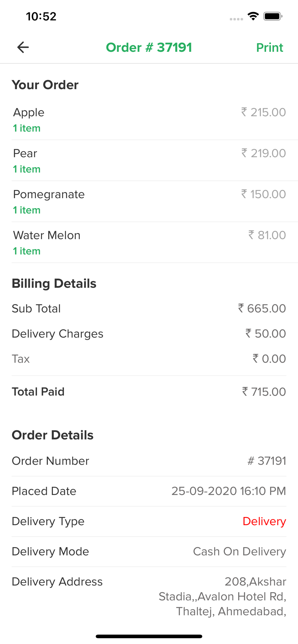This screenshot has height=644, width=298.
Task: Tap the Order Number # 37191 value
Action: [267, 461]
